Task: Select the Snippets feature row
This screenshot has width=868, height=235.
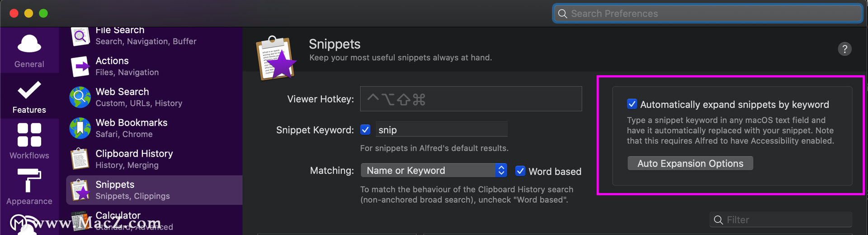Action: pos(154,190)
